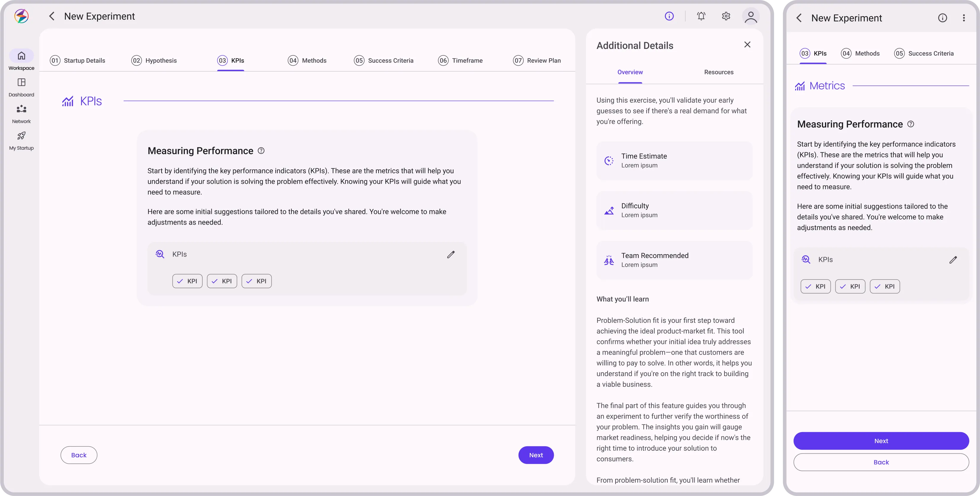Image resolution: width=980 pixels, height=496 pixels.
Task: Close the Additional Details panel
Action: coord(747,44)
